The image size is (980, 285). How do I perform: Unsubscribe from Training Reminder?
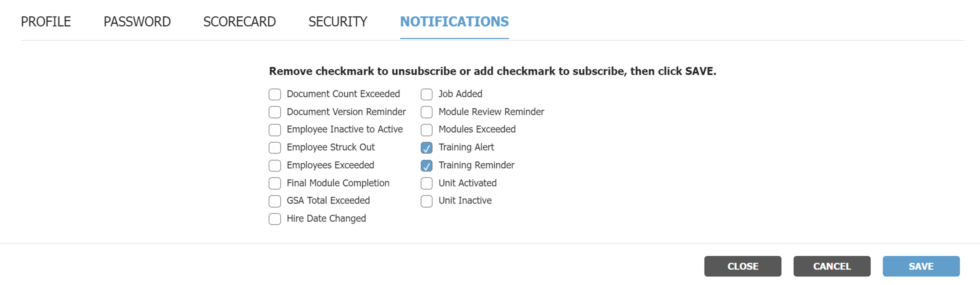[427, 166]
